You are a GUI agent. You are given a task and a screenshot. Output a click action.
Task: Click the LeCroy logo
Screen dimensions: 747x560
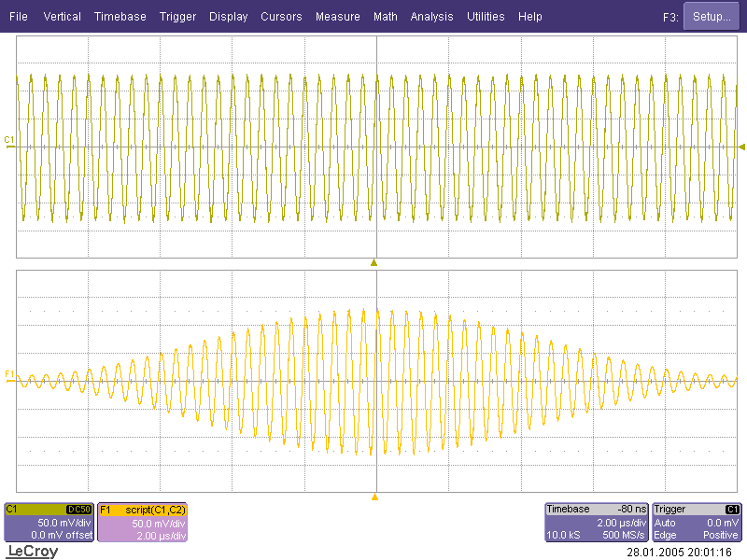coord(32,552)
